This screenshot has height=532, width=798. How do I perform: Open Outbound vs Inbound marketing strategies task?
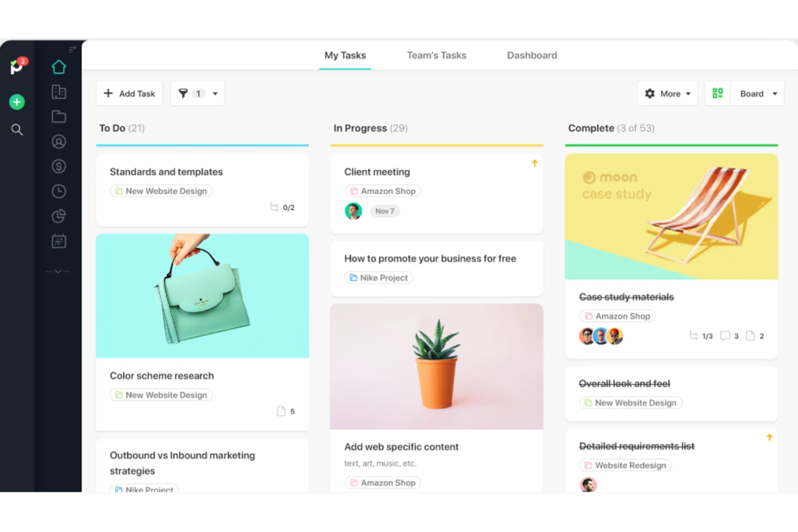[182, 463]
